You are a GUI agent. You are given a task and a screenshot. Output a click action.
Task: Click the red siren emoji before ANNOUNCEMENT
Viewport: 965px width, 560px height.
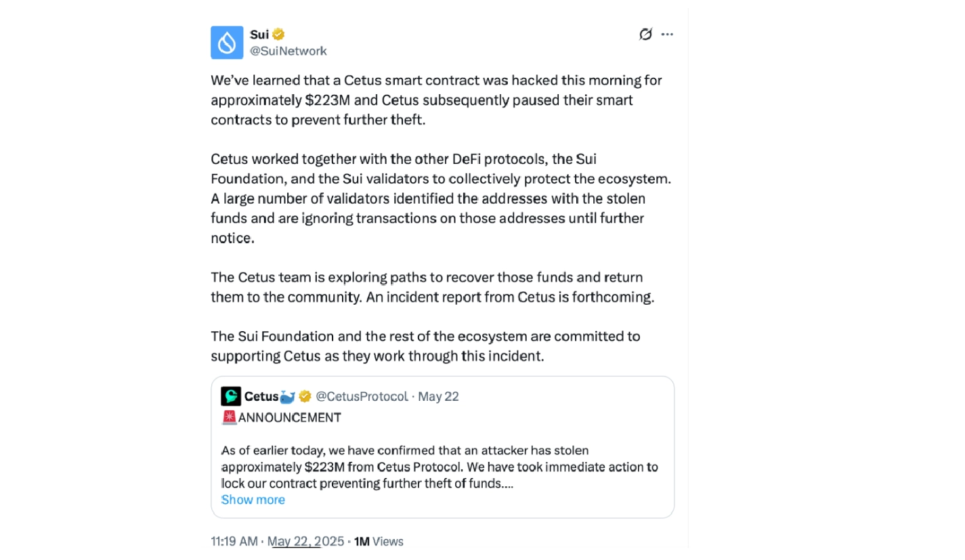229,417
